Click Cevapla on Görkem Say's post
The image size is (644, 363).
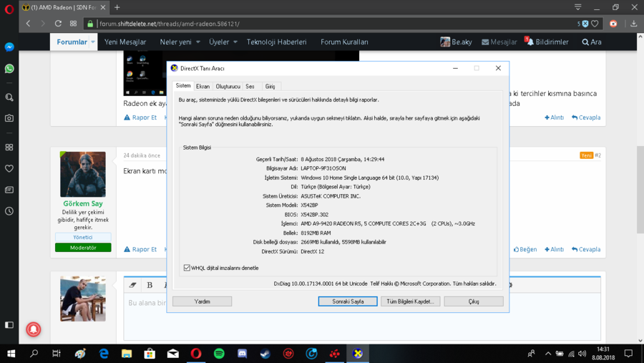point(586,249)
